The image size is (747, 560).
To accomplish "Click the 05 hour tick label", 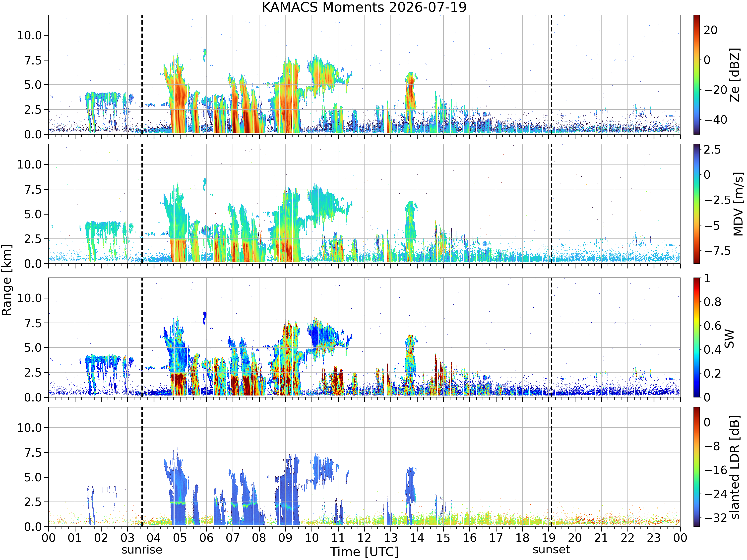I will pos(180,538).
